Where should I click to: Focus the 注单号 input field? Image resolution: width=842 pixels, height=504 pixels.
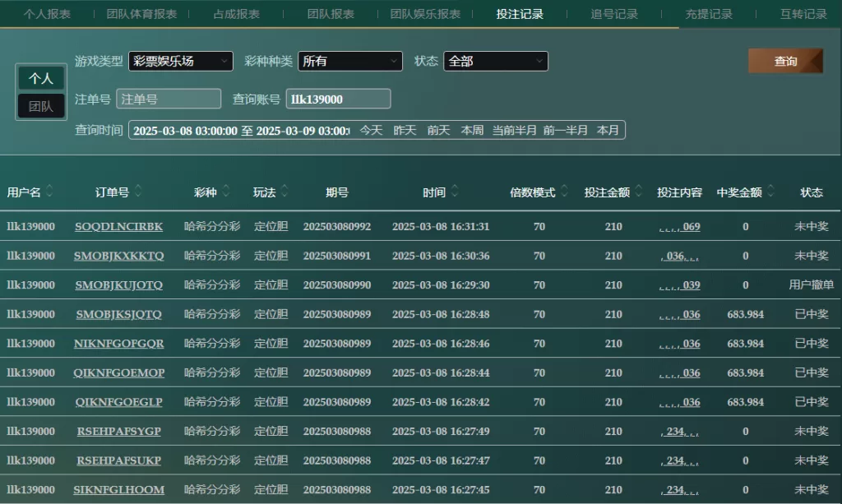point(169,99)
